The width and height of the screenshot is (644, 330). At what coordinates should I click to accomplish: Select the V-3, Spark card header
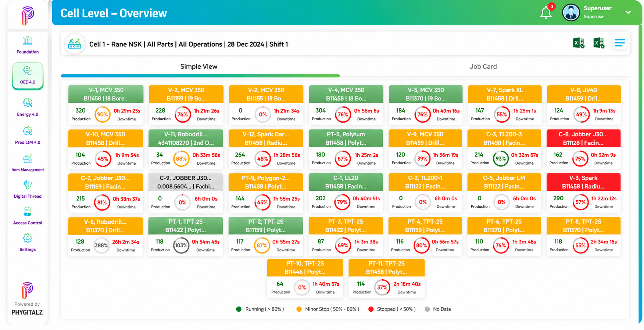583,182
